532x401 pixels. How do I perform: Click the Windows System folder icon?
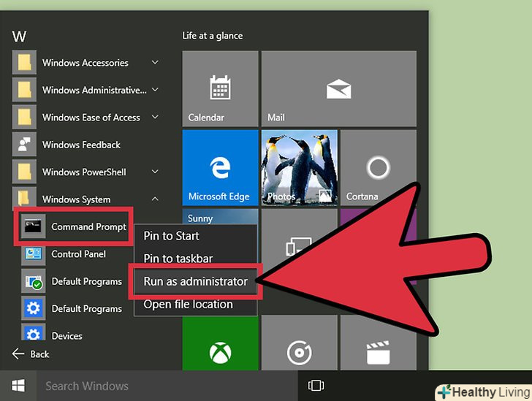(24, 196)
